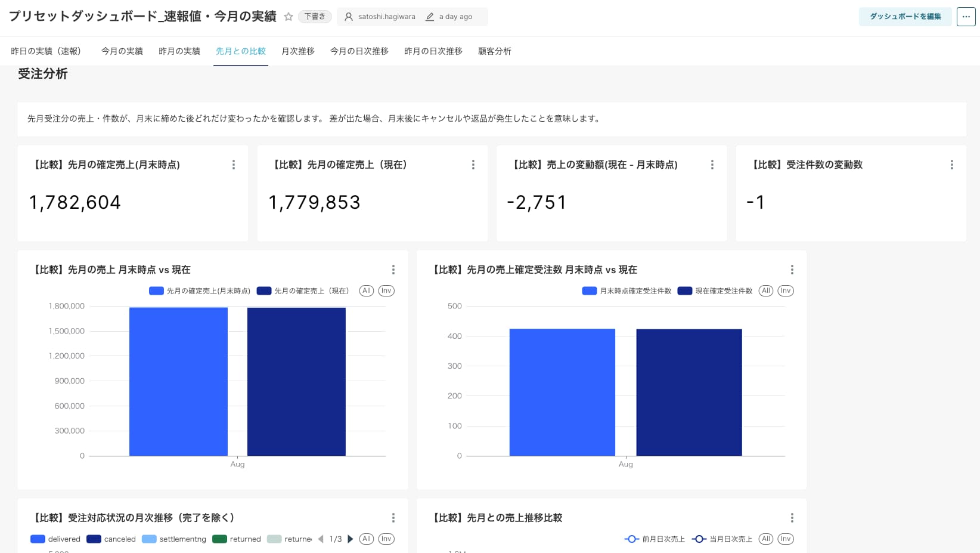Open menu for 売上の変動額 card
Screen dimensions: 980x553
click(712, 165)
